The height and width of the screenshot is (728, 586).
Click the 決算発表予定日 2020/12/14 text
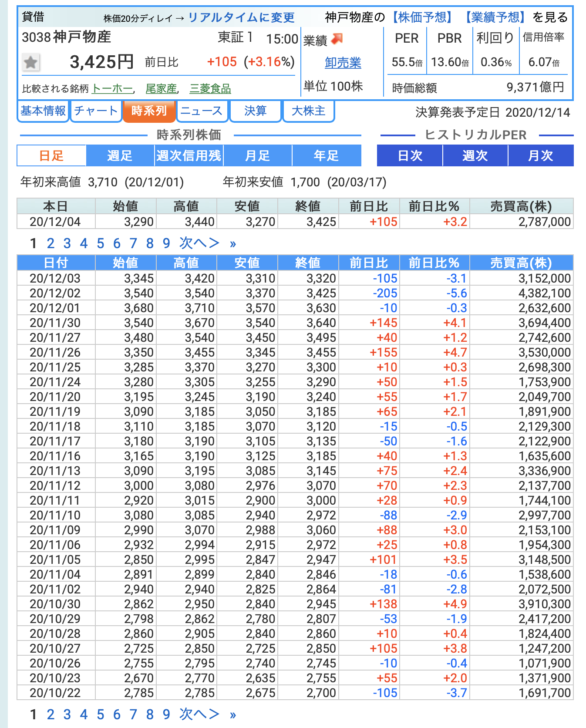[493, 113]
